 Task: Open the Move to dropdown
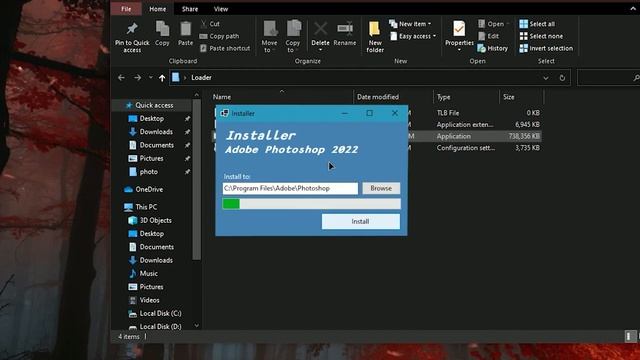[x=269, y=37]
